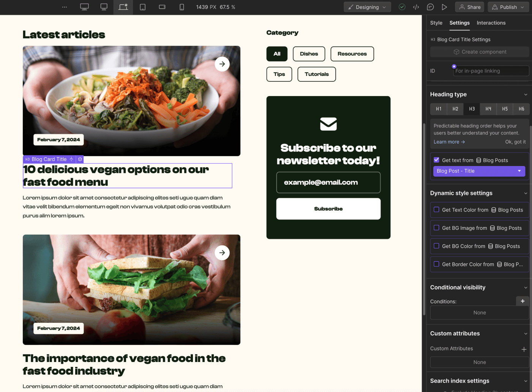The width and height of the screenshot is (532, 392).
Task: Collapse the Custom attributes section
Action: pos(526,334)
